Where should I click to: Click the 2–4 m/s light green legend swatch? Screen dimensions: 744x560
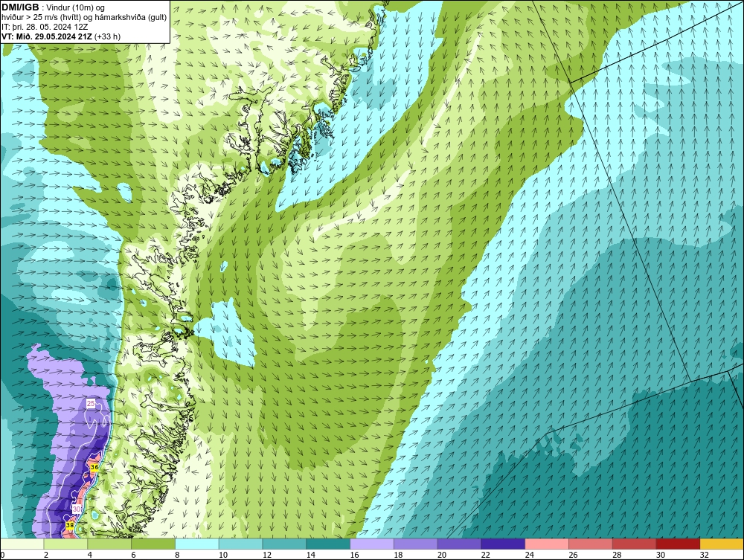tap(65, 544)
